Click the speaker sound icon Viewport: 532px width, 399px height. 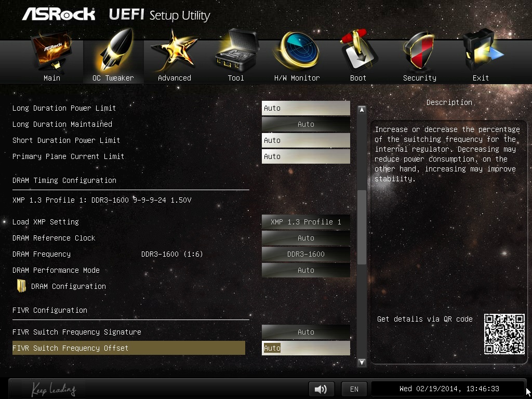tap(321, 389)
